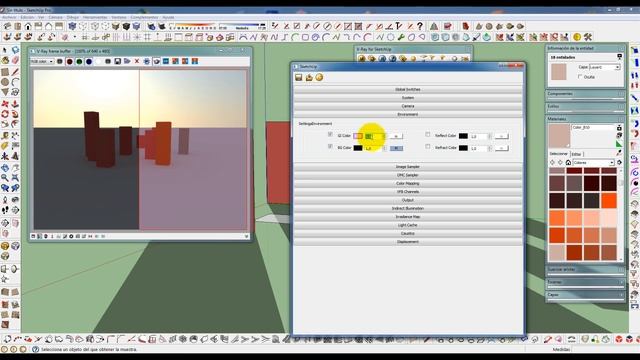Click the forward arrow in Materiales browser
The width and height of the screenshot is (640, 360).
[560, 162]
